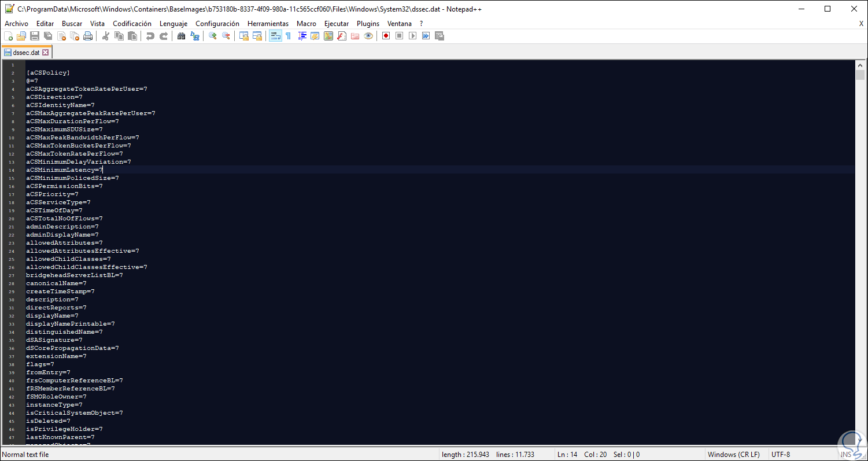Open the Archivo menu

click(16, 24)
